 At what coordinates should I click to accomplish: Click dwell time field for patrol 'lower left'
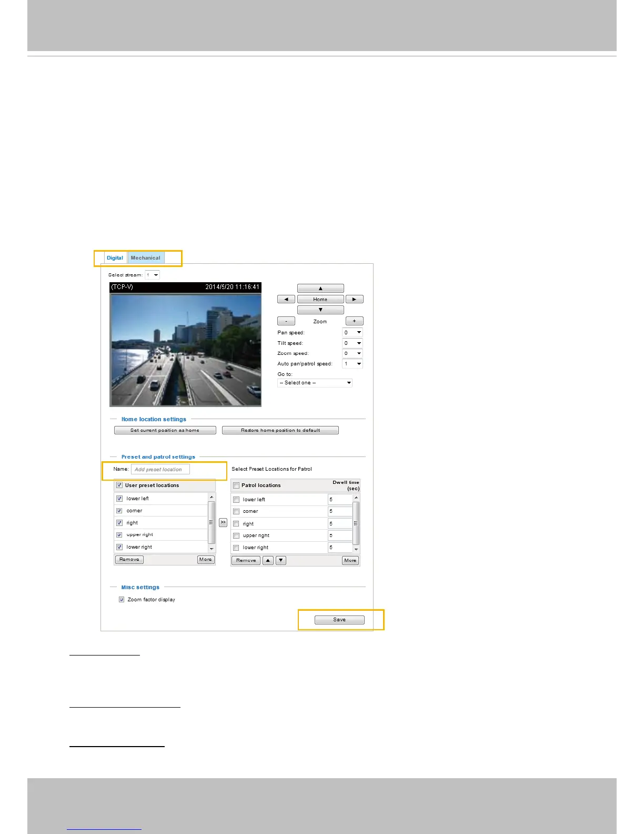click(340, 499)
